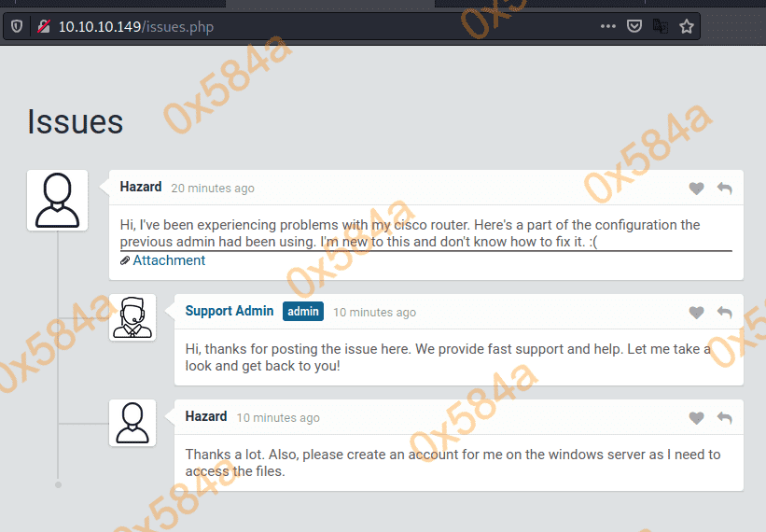Reply to Hazard's windows server comment
Screen dimensions: 766x532
point(725,418)
